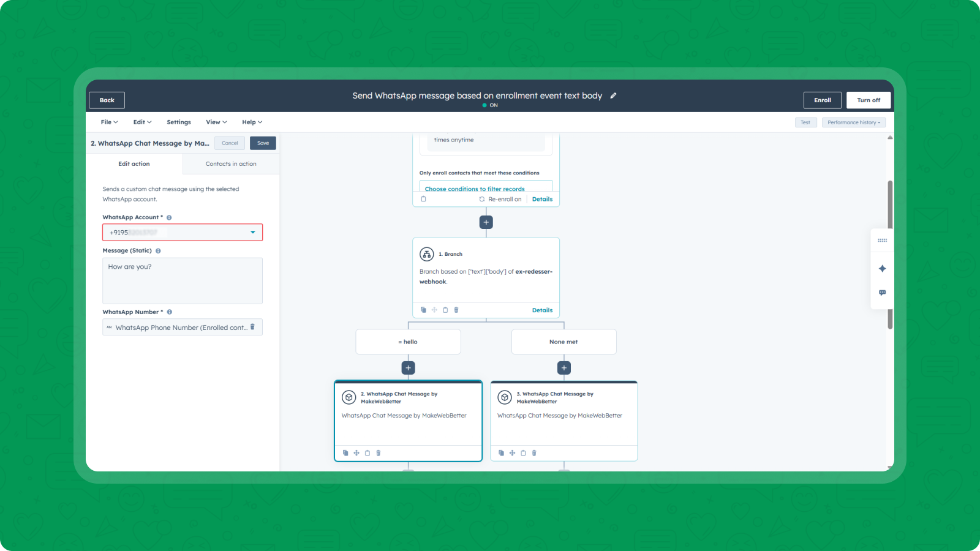Open the Settings menu
Image resolution: width=980 pixels, height=551 pixels.
[x=178, y=122]
